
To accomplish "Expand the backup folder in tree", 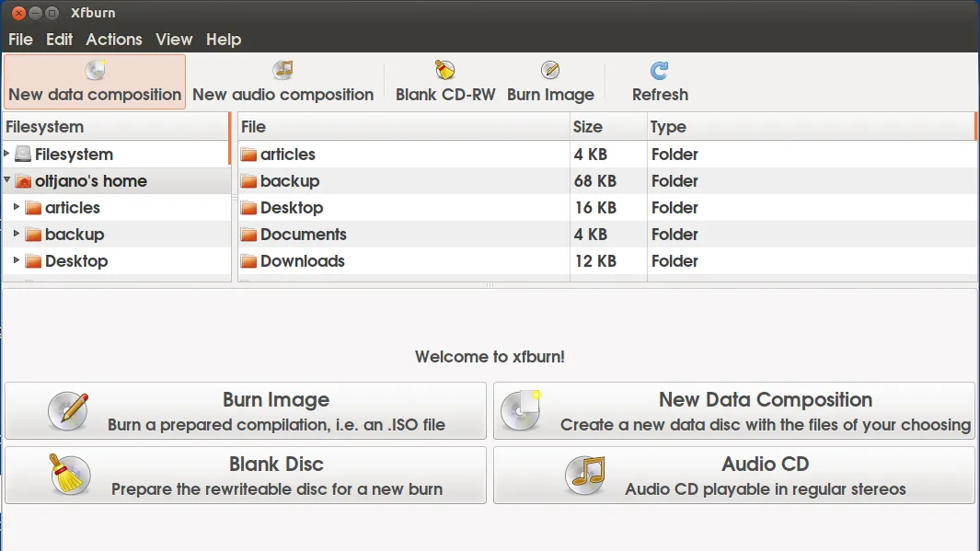I will point(17,234).
